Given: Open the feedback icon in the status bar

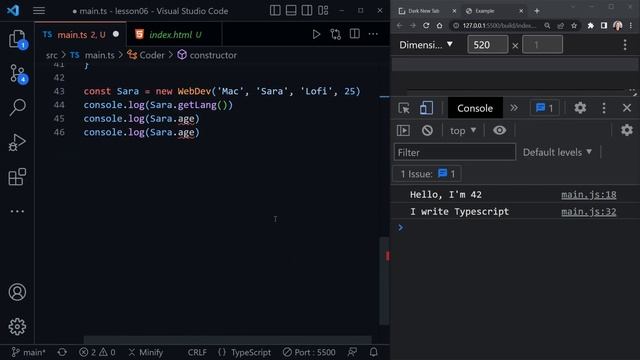Looking at the screenshot, I should tap(352, 352).
